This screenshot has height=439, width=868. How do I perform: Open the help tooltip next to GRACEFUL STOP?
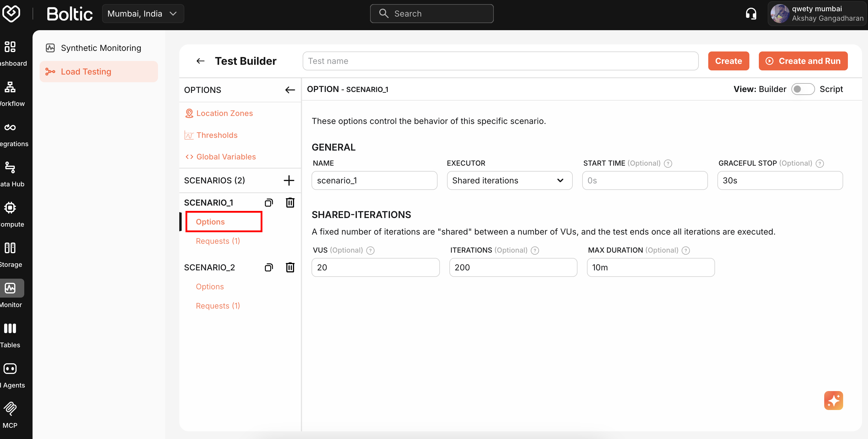pos(820,163)
